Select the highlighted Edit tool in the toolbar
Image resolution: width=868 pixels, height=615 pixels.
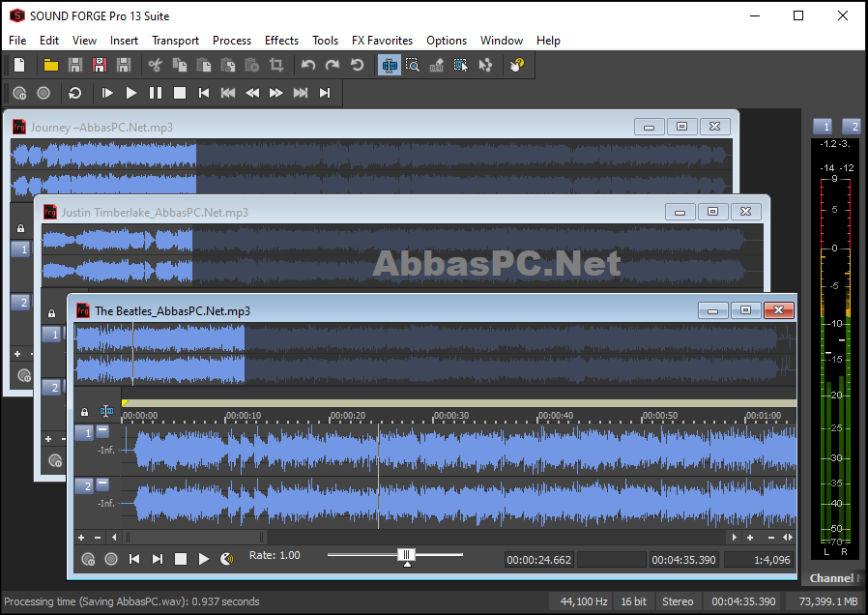pos(390,66)
